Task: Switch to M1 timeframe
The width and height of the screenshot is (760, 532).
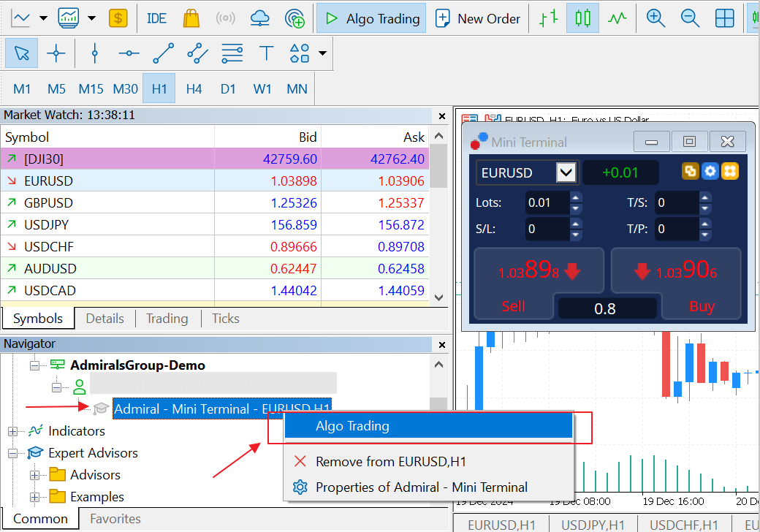Action: tap(22, 88)
